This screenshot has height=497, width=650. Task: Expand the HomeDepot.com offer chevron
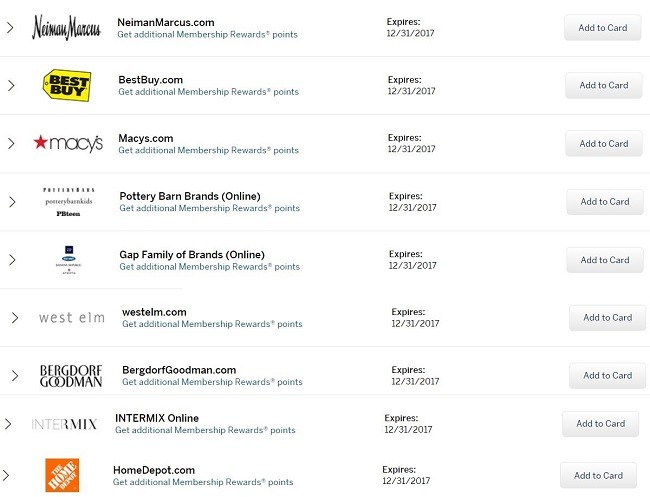[5, 475]
